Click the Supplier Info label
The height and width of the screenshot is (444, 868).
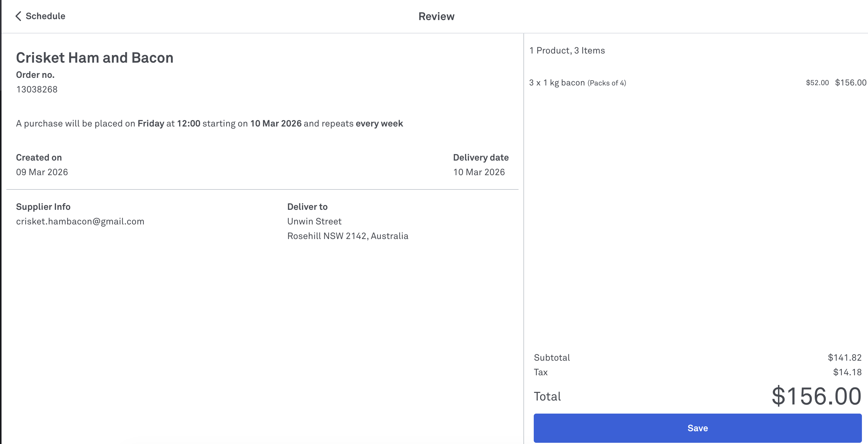[x=43, y=206]
